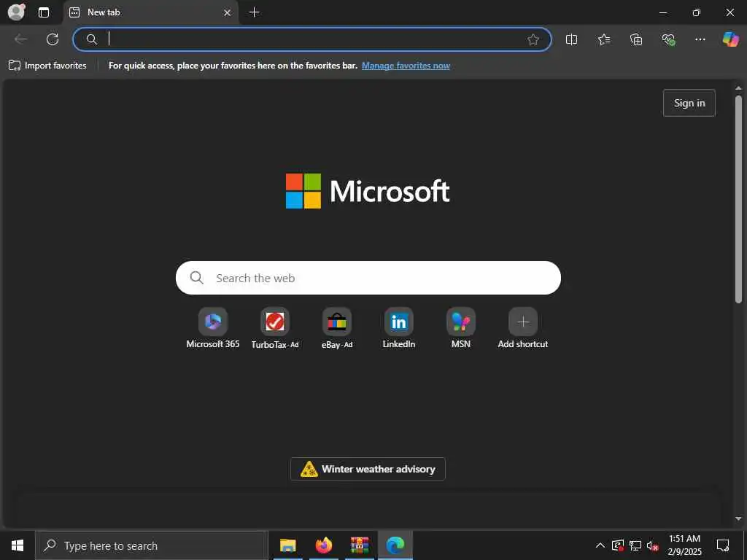
Task: Open Collections panel
Action: tap(636, 39)
